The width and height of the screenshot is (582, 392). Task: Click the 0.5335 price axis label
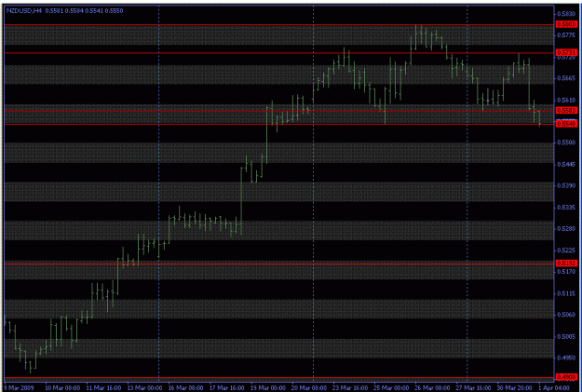pos(565,207)
